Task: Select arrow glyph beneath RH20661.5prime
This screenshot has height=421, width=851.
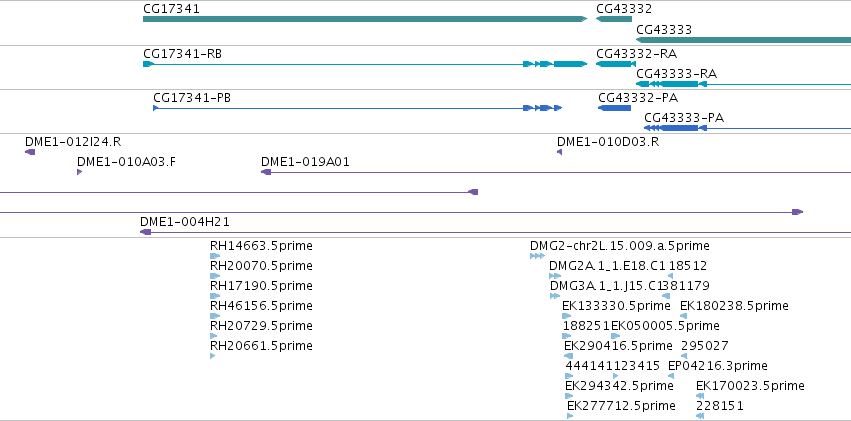Action: point(212,356)
